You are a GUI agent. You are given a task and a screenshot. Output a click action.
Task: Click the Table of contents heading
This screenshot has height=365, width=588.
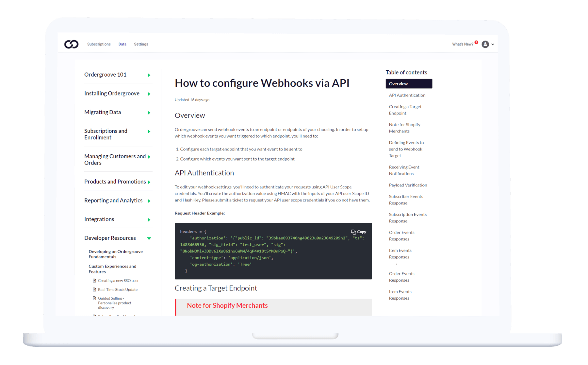pos(406,72)
